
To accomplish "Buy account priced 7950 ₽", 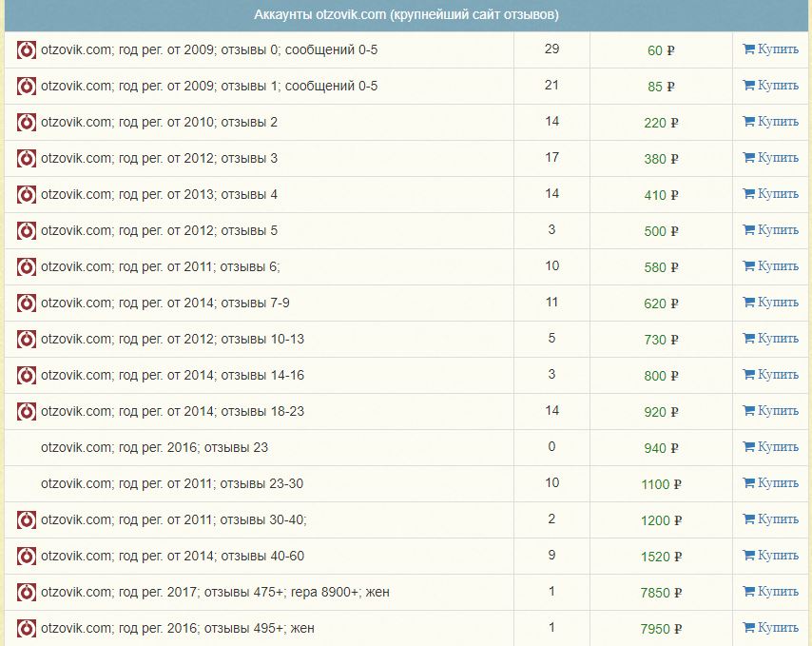I will point(770,627).
